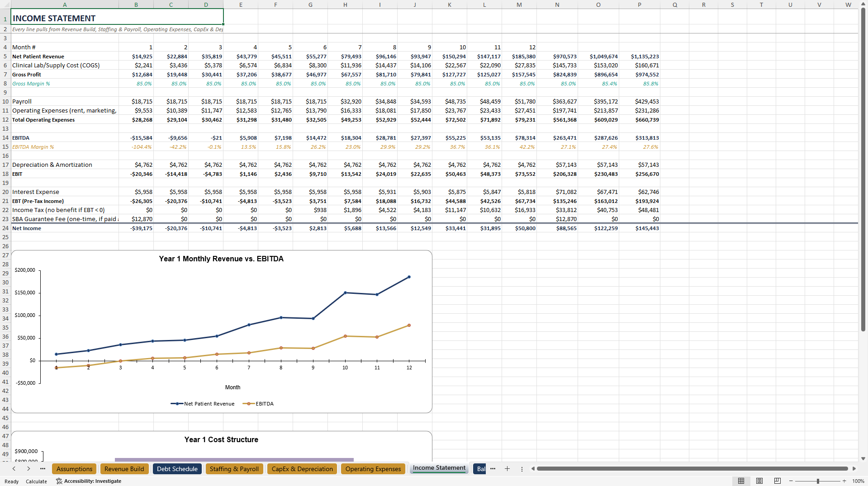Add a new sheet with plus icon
The width and height of the screenshot is (868, 486).
[507, 469]
